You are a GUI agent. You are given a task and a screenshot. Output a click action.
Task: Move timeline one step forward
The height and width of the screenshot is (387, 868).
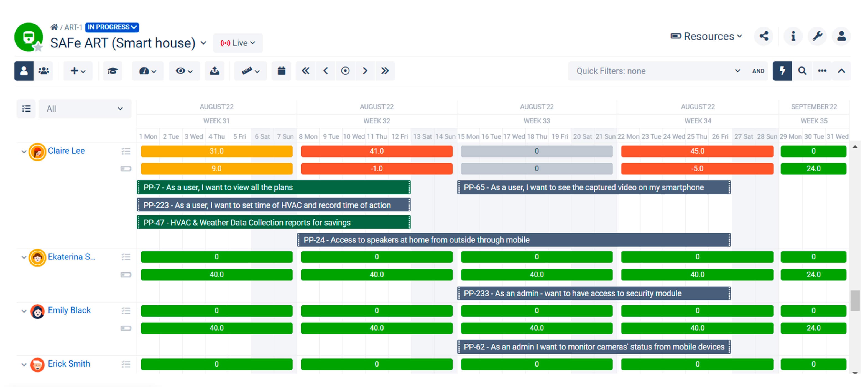365,71
